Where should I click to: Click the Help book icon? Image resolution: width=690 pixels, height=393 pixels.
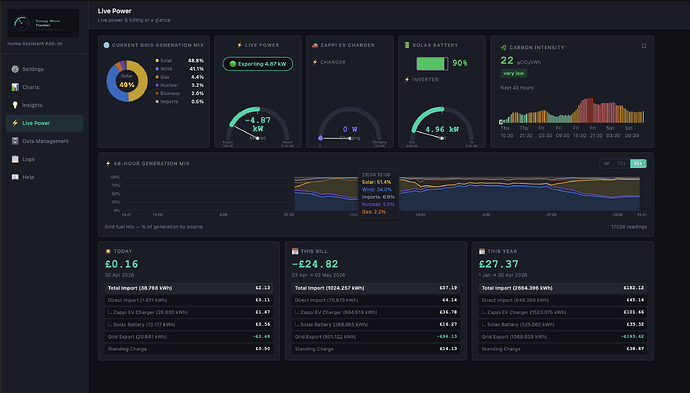click(15, 177)
